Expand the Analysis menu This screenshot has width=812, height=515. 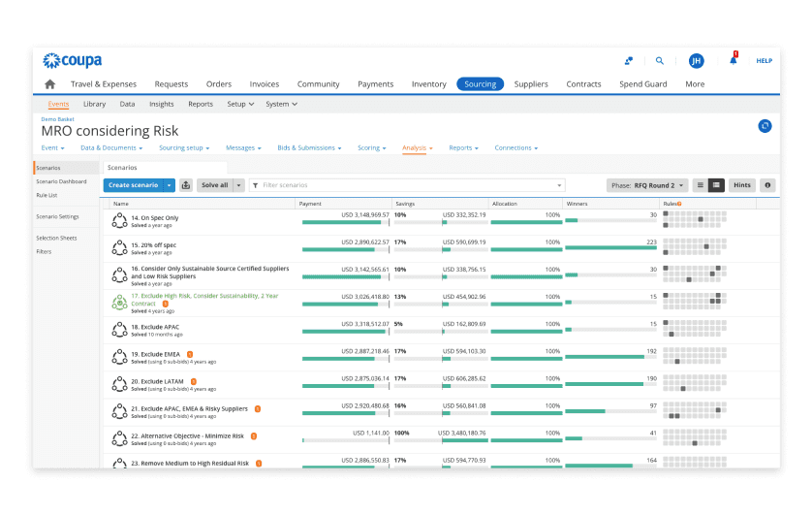click(417, 148)
